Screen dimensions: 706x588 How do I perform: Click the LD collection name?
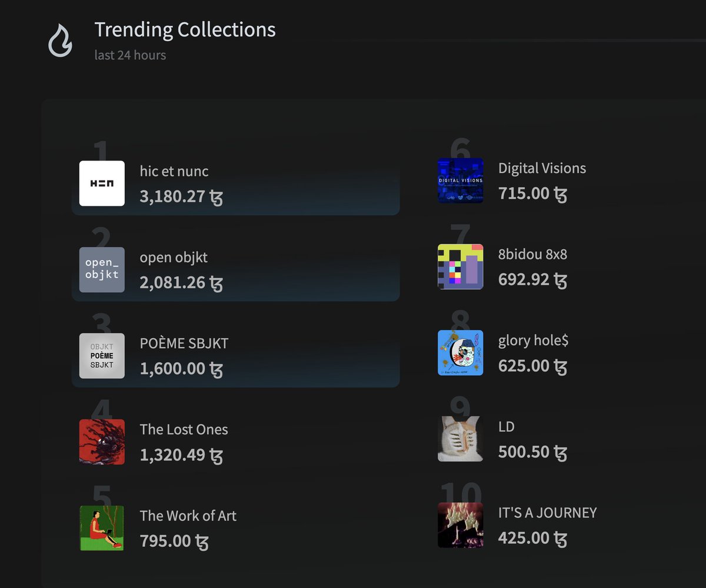click(506, 426)
